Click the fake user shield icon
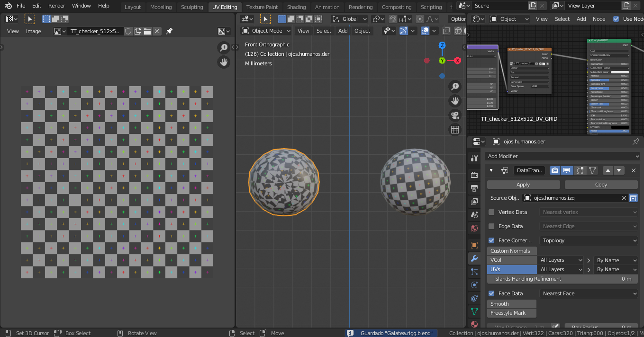This screenshot has width=644, height=337. coord(128,31)
